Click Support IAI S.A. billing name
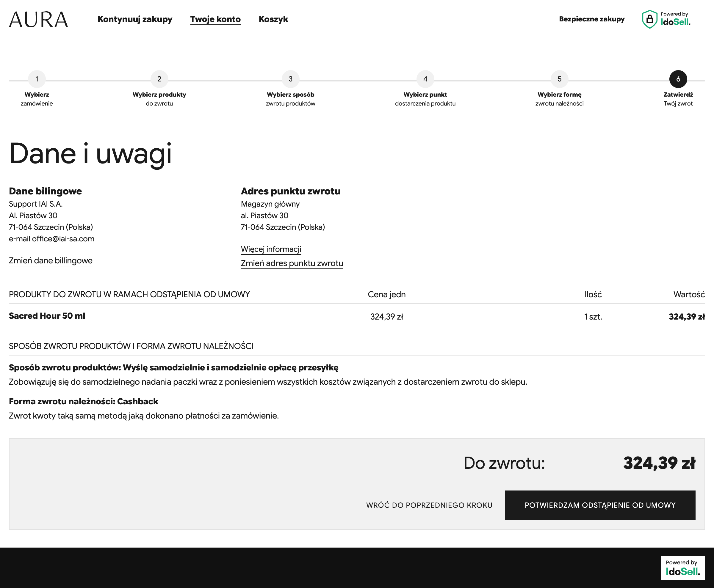This screenshot has width=714, height=588. click(36, 204)
